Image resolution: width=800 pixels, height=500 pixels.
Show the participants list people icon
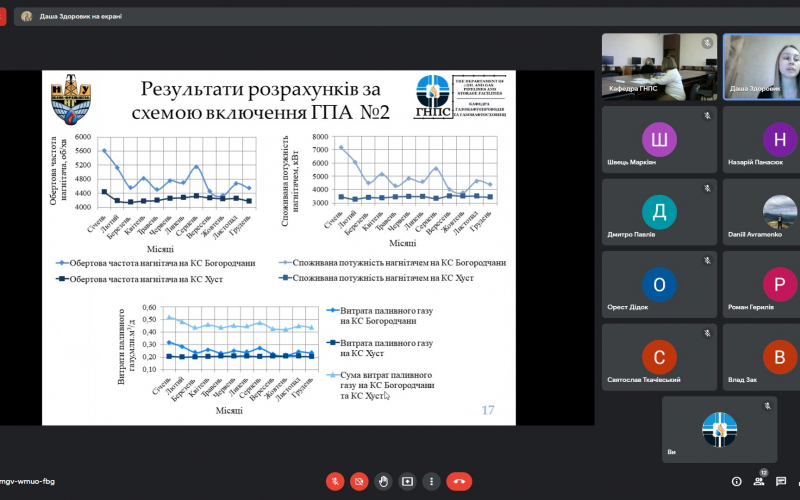click(x=759, y=481)
